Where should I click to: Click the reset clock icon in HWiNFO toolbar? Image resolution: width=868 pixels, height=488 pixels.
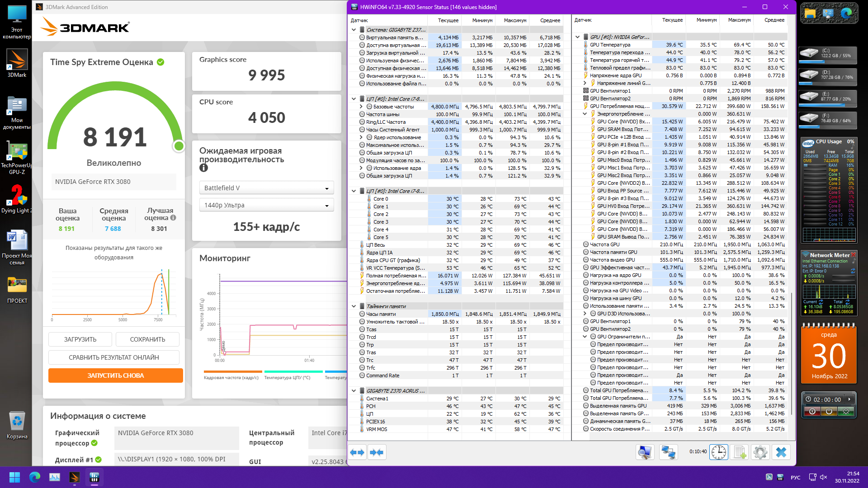coord(718,452)
